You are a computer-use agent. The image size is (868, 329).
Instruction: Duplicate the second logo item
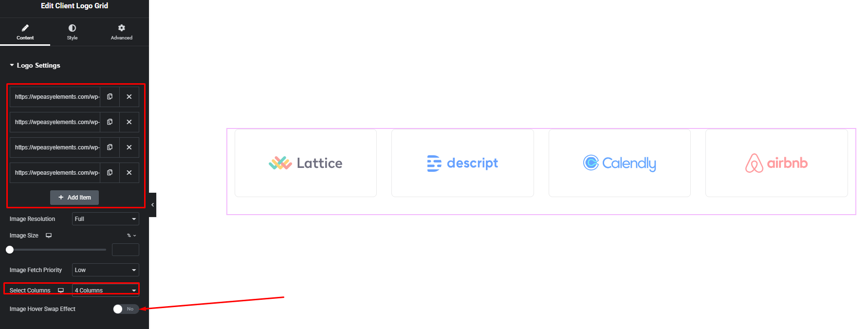coord(110,122)
